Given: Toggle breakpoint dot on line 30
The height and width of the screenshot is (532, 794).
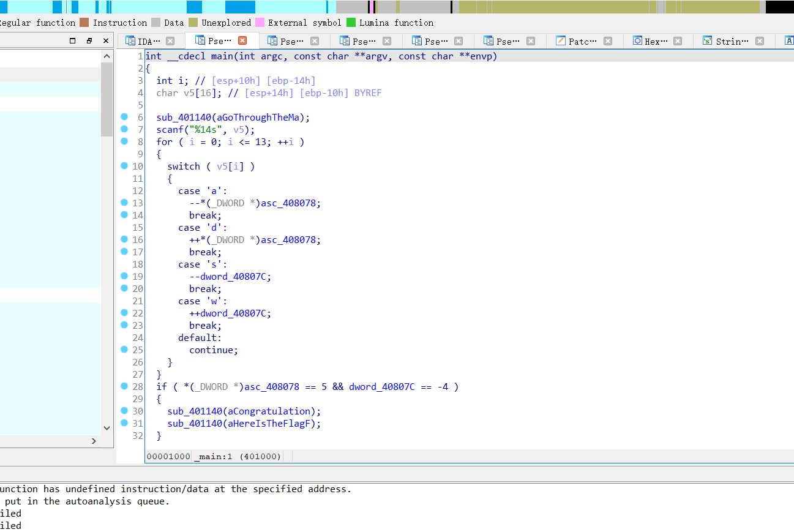Looking at the screenshot, I should pos(124,411).
